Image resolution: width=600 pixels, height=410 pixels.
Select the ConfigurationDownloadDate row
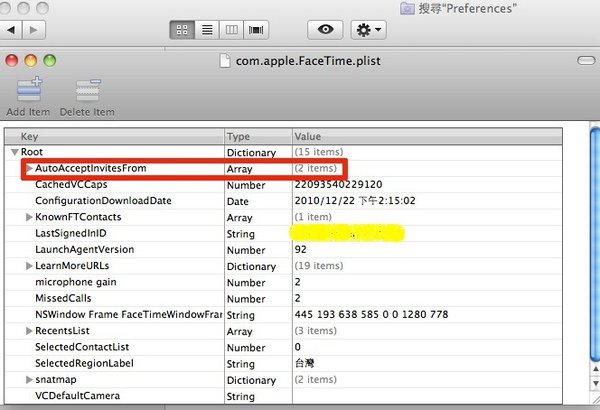click(x=284, y=201)
